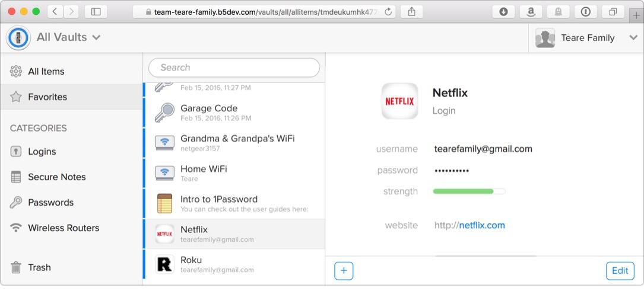Click the Safari Share button
The image size is (644, 304).
pyautogui.click(x=412, y=12)
